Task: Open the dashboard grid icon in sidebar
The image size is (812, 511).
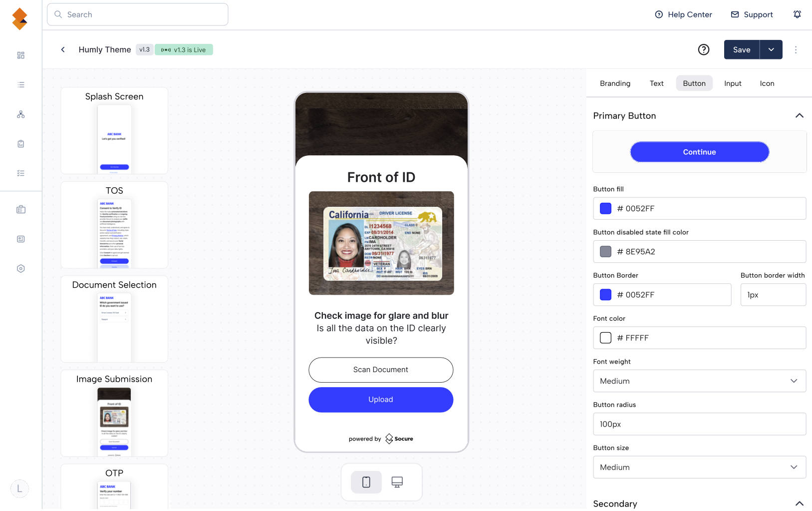Action: (21, 55)
